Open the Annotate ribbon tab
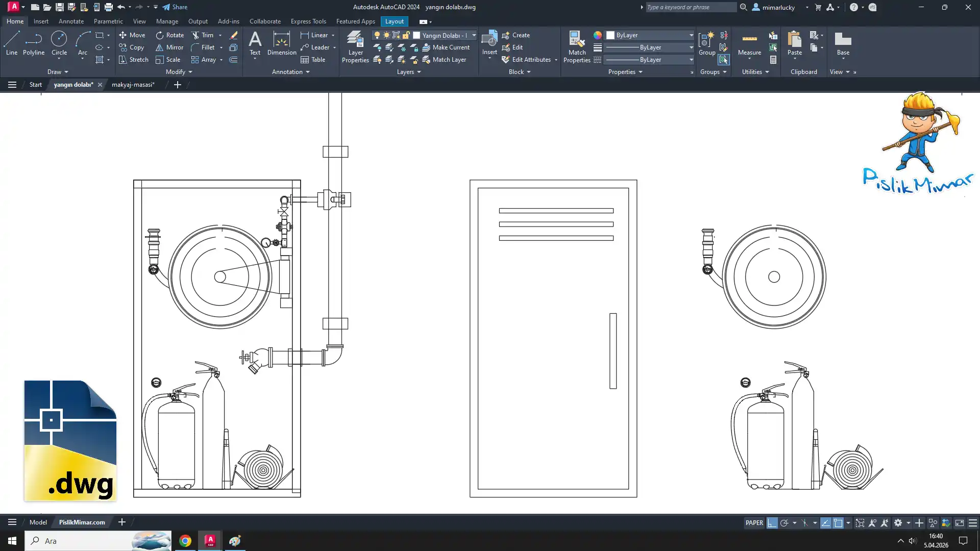Viewport: 980px width, 551px height. tap(71, 21)
